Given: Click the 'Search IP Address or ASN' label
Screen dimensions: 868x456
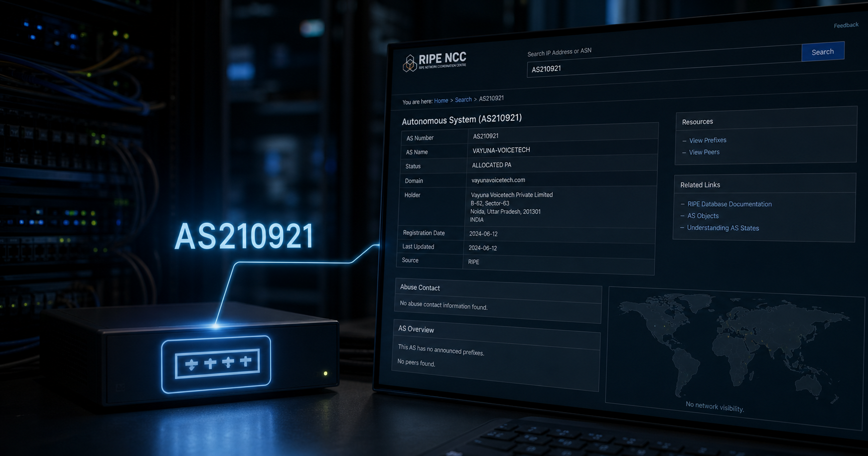Looking at the screenshot, I should [x=559, y=52].
